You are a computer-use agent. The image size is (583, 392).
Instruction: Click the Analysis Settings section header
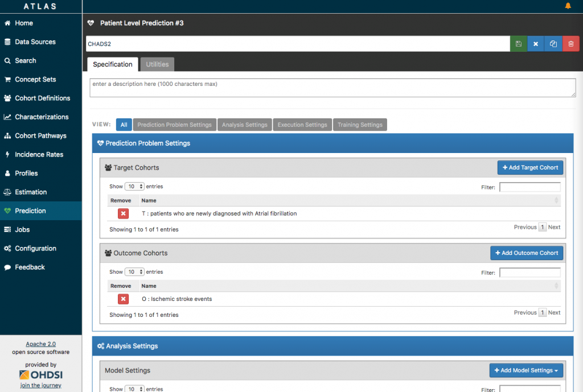332,346
